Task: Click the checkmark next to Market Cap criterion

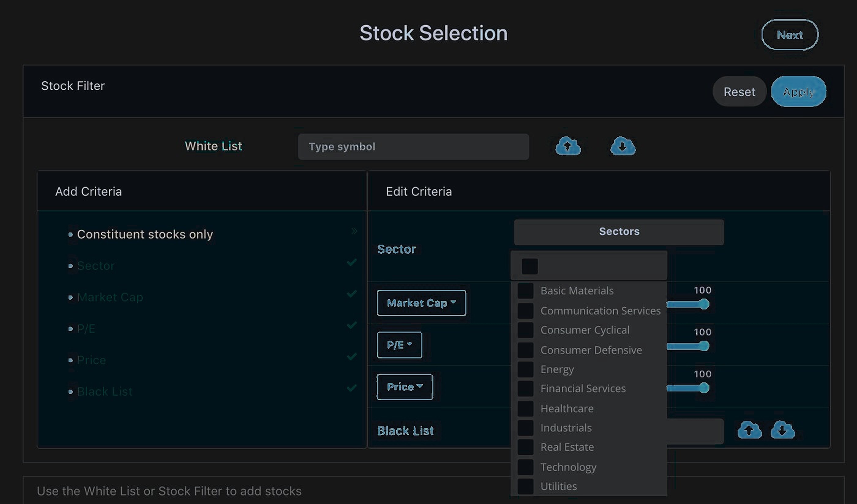Action: [352, 294]
